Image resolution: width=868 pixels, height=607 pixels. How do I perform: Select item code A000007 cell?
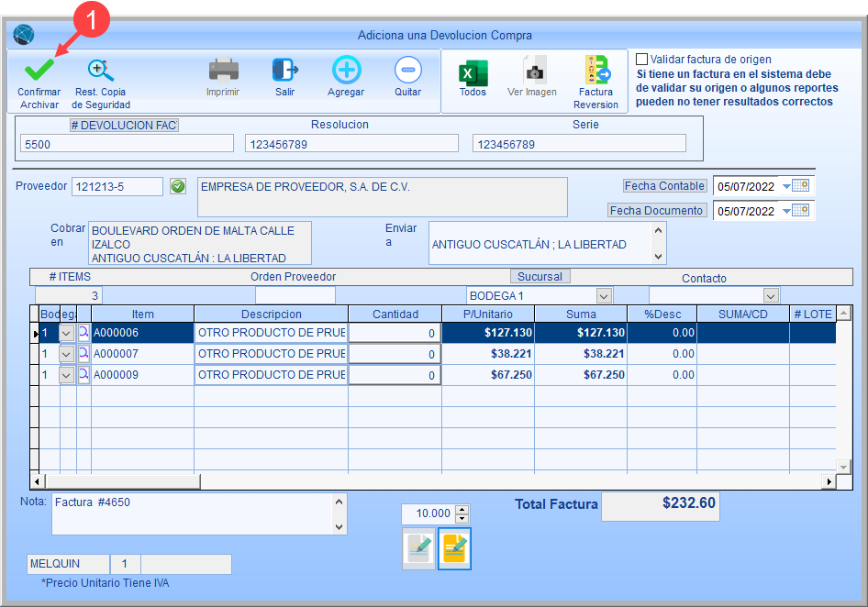142,354
